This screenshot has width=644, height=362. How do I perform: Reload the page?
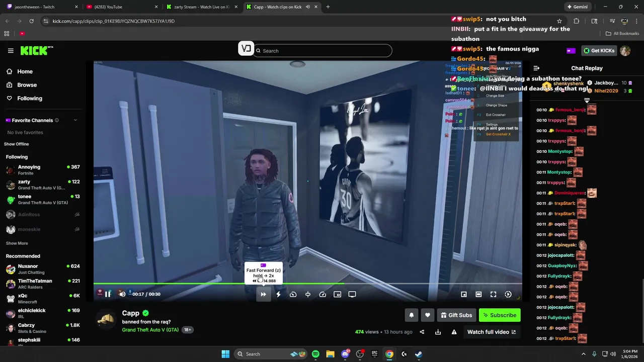click(x=31, y=21)
